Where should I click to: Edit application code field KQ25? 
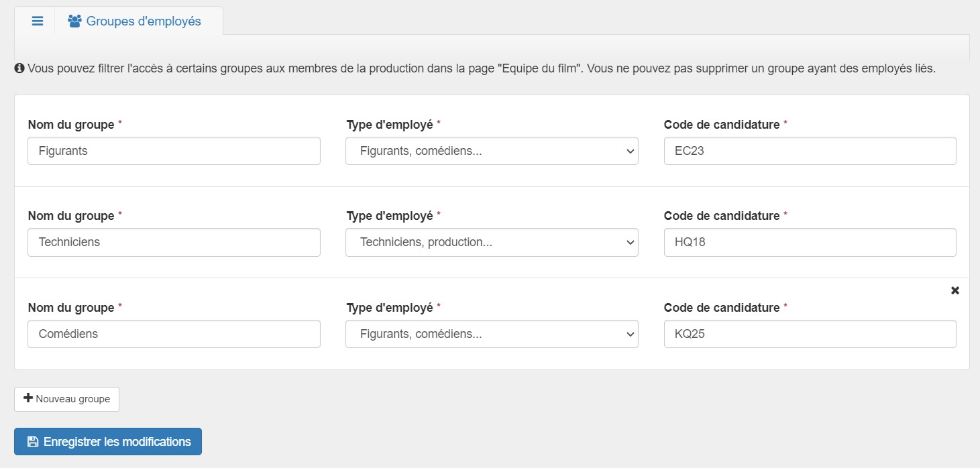point(810,334)
